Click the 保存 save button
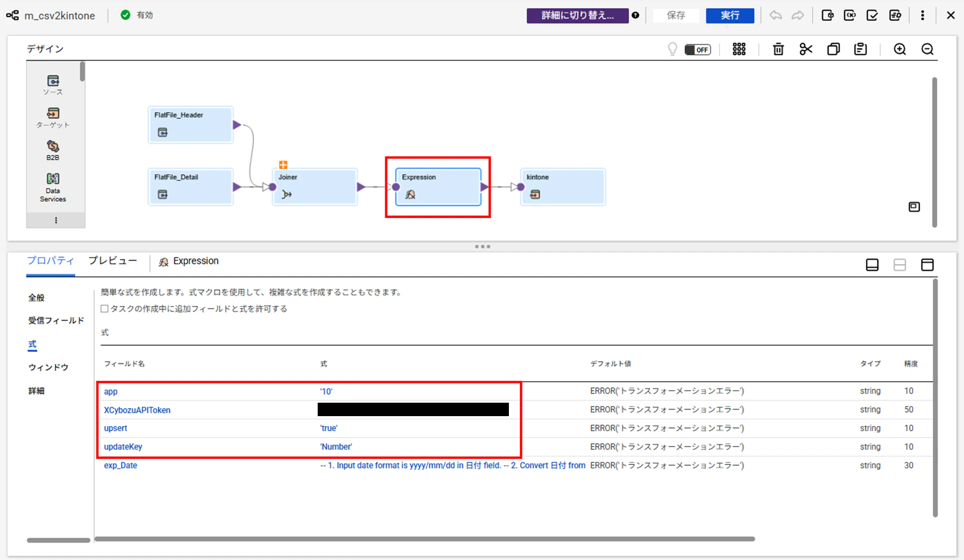Image resolution: width=964 pixels, height=560 pixels. pos(676,15)
